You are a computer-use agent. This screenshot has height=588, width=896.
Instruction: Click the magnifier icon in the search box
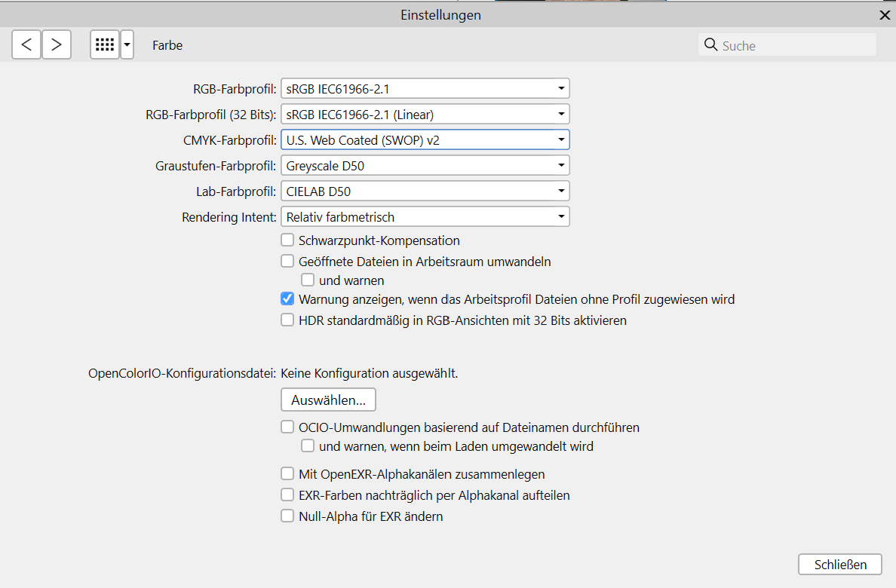(710, 44)
